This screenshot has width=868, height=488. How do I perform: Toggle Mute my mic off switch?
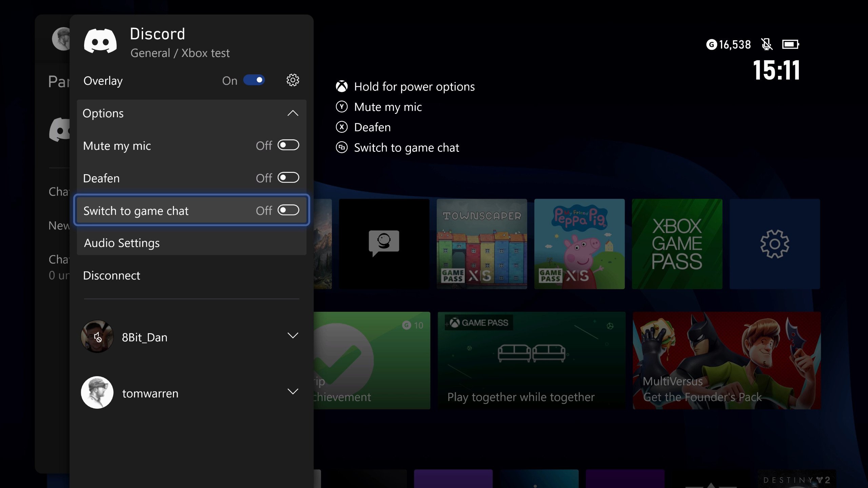pyautogui.click(x=288, y=145)
